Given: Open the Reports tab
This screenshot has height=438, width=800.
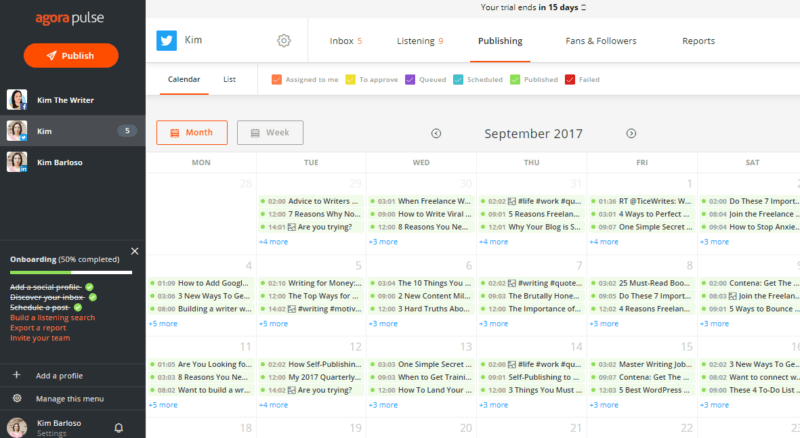Looking at the screenshot, I should [698, 41].
